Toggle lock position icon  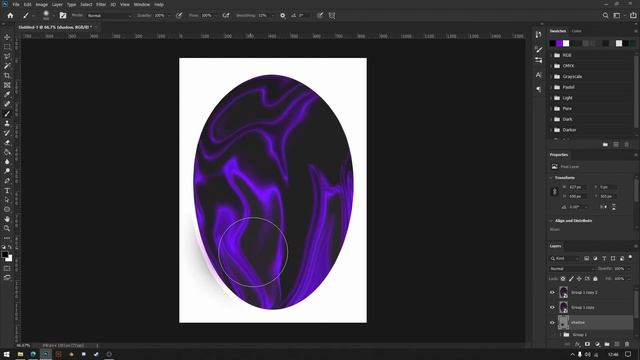click(x=579, y=279)
